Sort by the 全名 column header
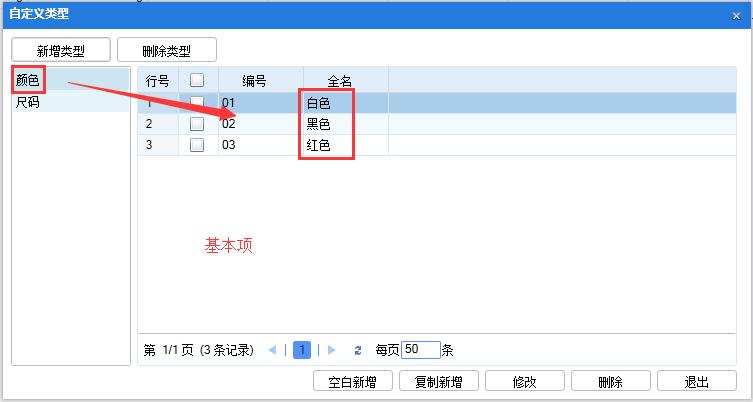 (x=346, y=80)
